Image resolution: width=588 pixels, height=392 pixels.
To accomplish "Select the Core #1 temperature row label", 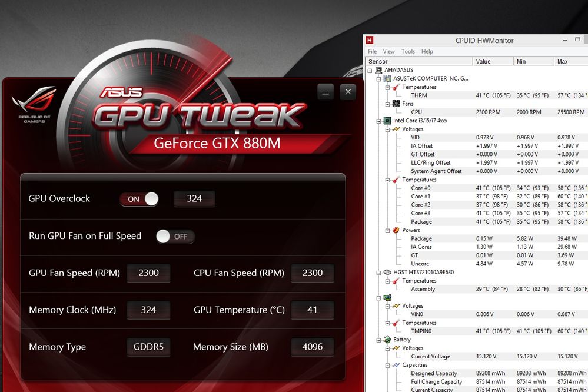I will tap(420, 196).
